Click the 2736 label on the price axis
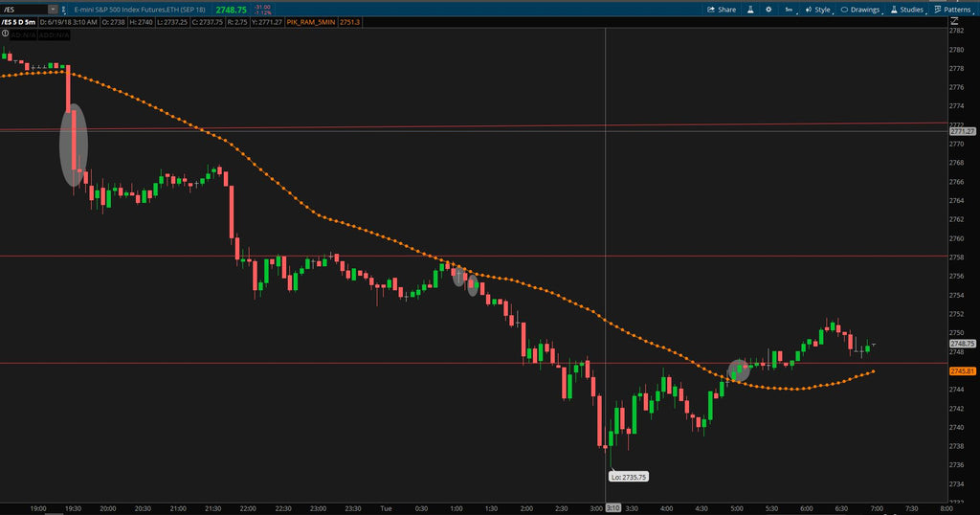 [x=956, y=465]
